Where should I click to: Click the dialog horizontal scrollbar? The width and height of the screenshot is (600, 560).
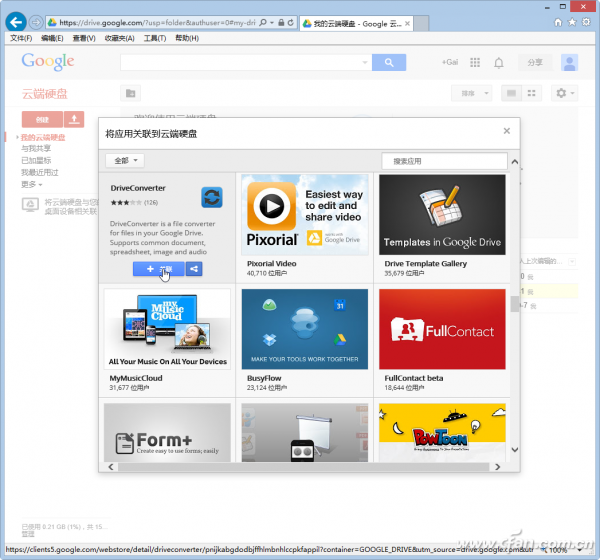click(x=303, y=467)
